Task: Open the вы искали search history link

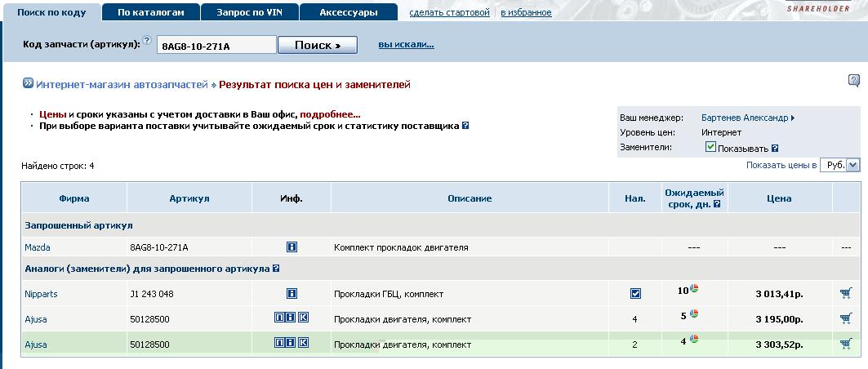Action: pyautogui.click(x=406, y=44)
